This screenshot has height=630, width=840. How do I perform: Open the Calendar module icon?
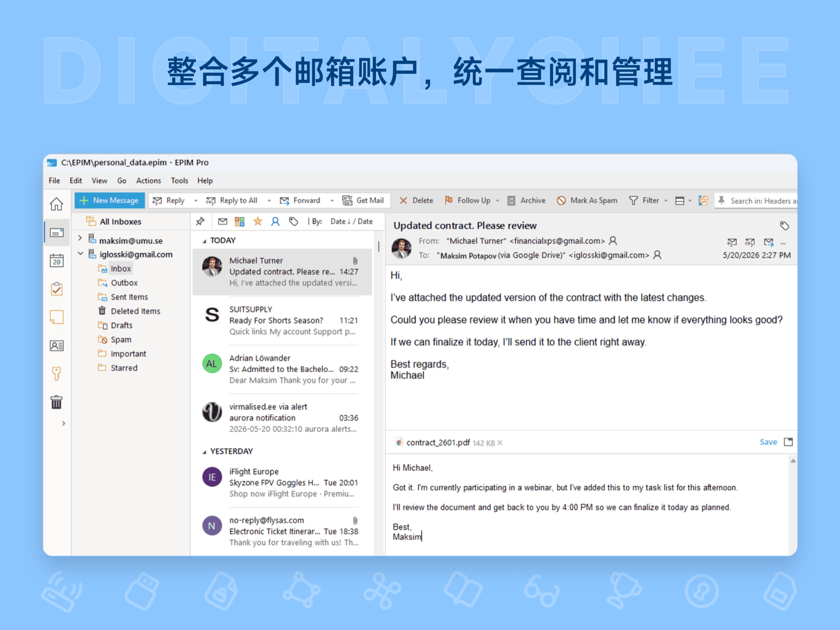(x=56, y=261)
